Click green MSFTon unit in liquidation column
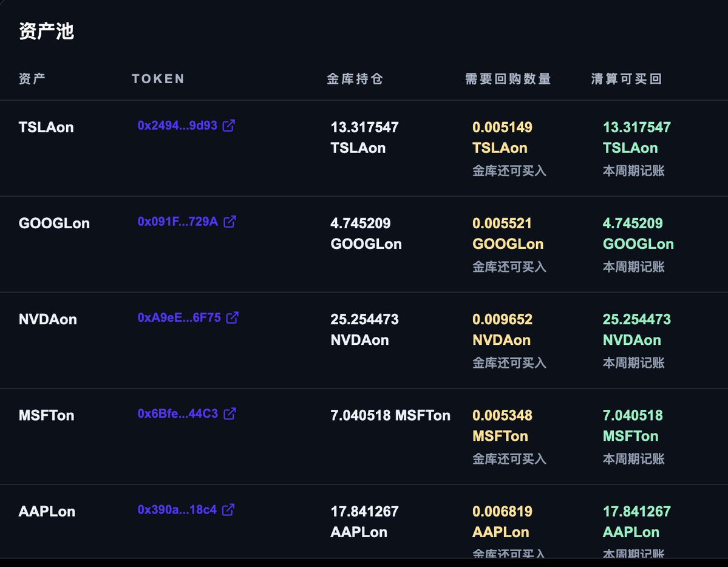The image size is (728, 567). (630, 436)
